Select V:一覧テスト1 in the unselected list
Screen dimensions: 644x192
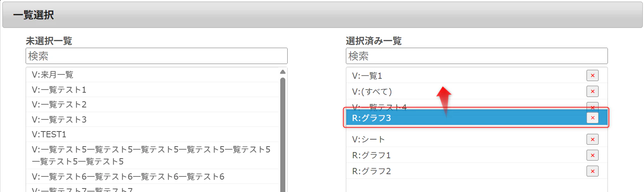(153, 90)
